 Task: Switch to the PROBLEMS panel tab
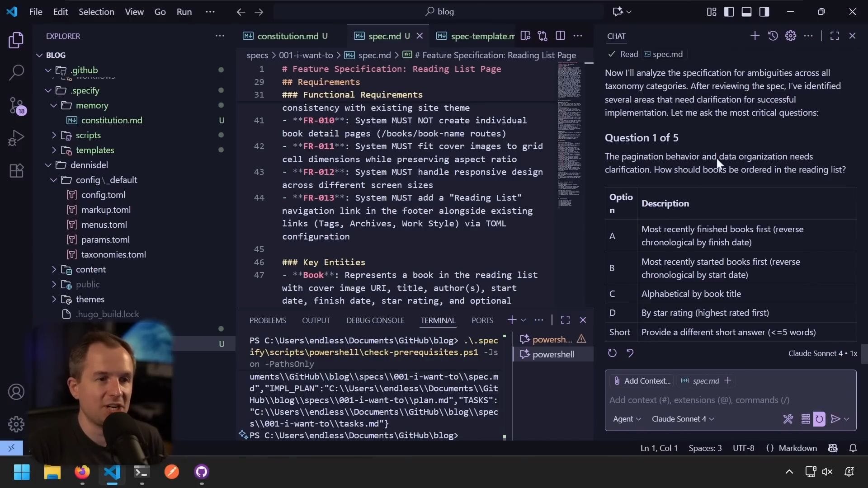268,320
